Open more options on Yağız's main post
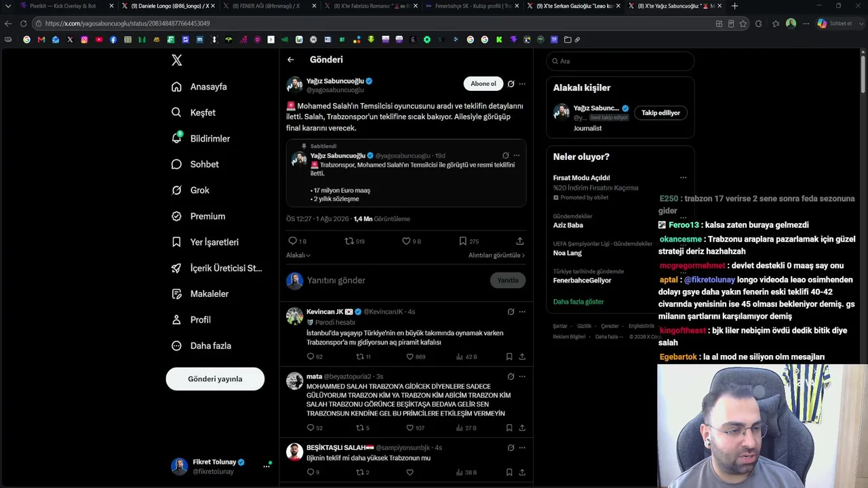This screenshot has width=868, height=488. (x=522, y=84)
